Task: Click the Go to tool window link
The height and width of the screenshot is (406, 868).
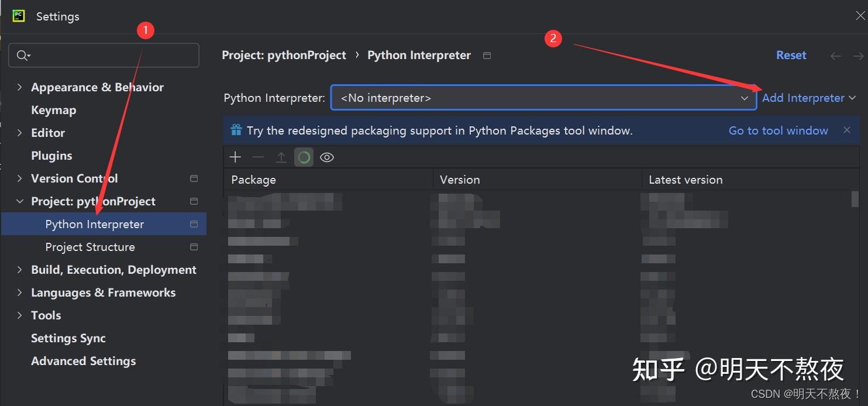Action: click(x=778, y=130)
